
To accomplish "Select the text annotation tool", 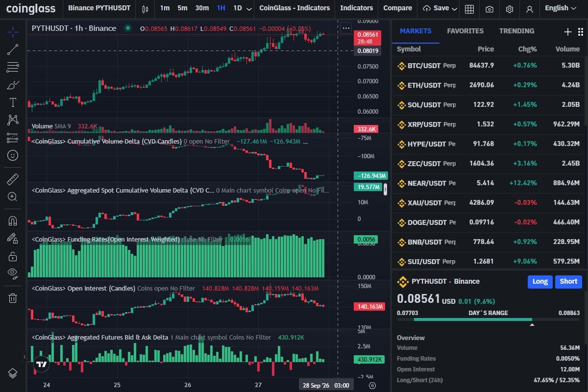I will point(13,102).
